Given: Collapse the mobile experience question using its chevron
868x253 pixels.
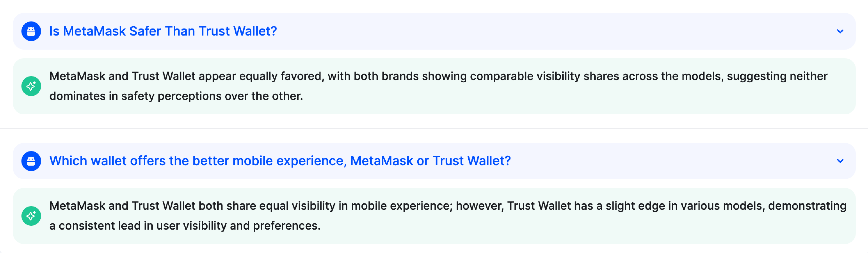Looking at the screenshot, I should click(840, 161).
